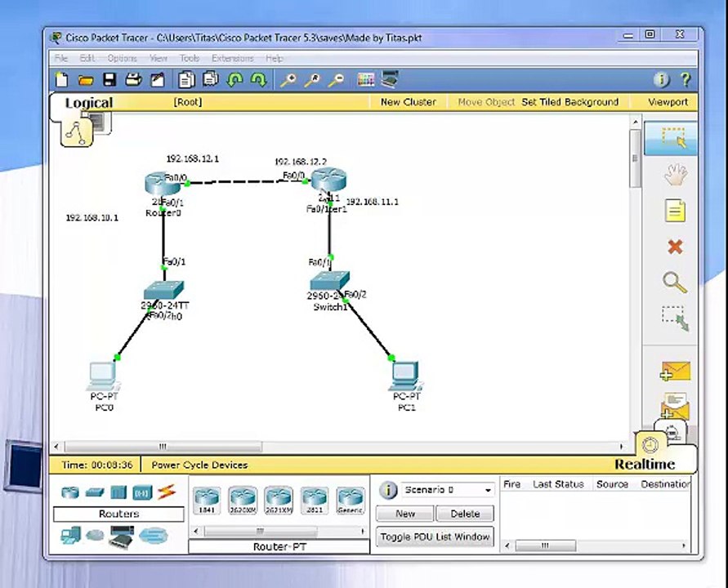Switch to the Logical workspace tab
Viewport: 728px width, 588px height.
click(x=89, y=103)
